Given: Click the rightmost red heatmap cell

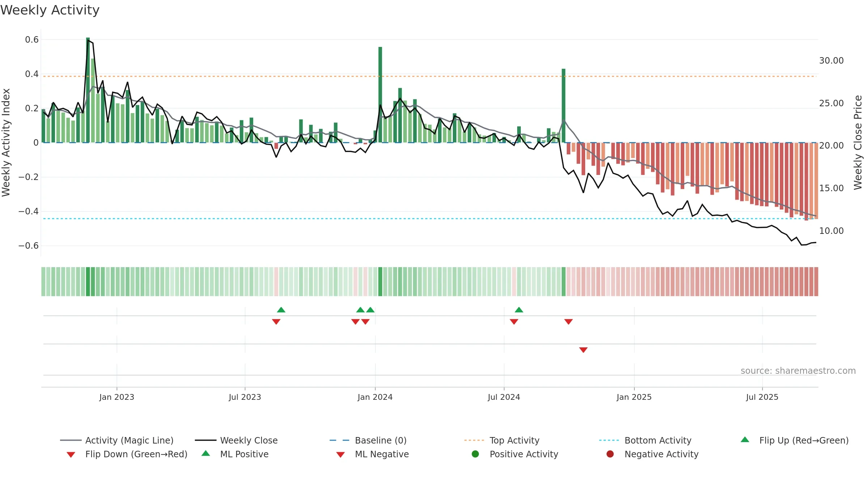Looking at the screenshot, I should pos(816,282).
